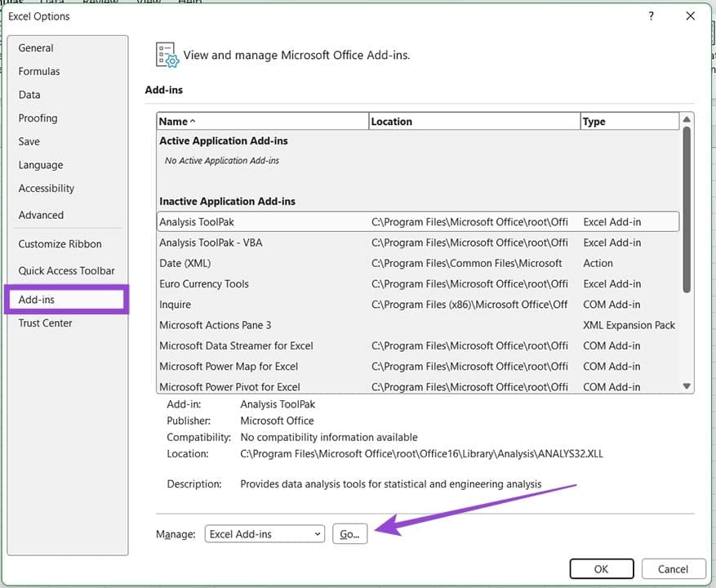
Task: Click the Help question mark icon
Action: click(x=651, y=16)
